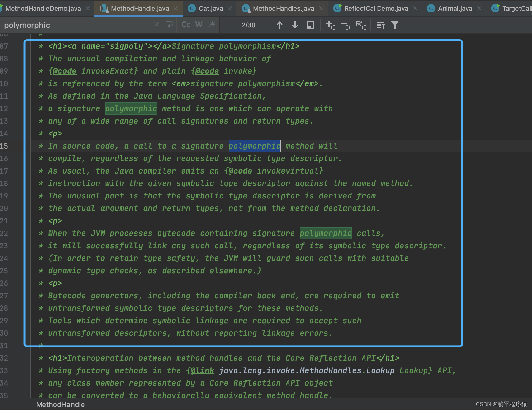The image size is (532, 410).
Task: Click the @code invokeExact tag
Action: point(93,71)
